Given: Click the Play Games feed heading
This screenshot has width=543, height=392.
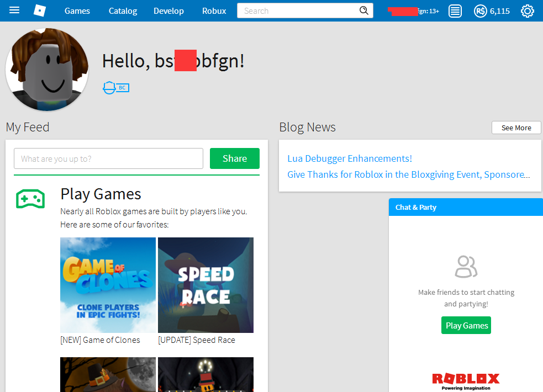Looking at the screenshot, I should click(101, 194).
